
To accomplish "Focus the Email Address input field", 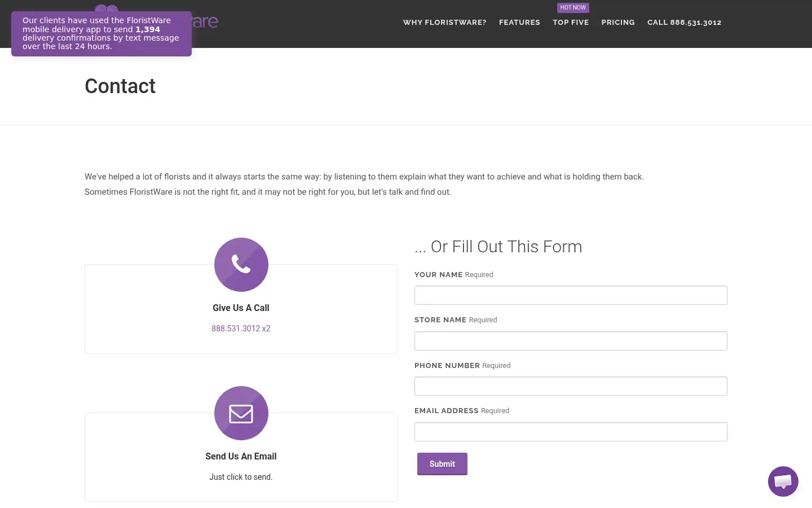I will pyautogui.click(x=571, y=432).
